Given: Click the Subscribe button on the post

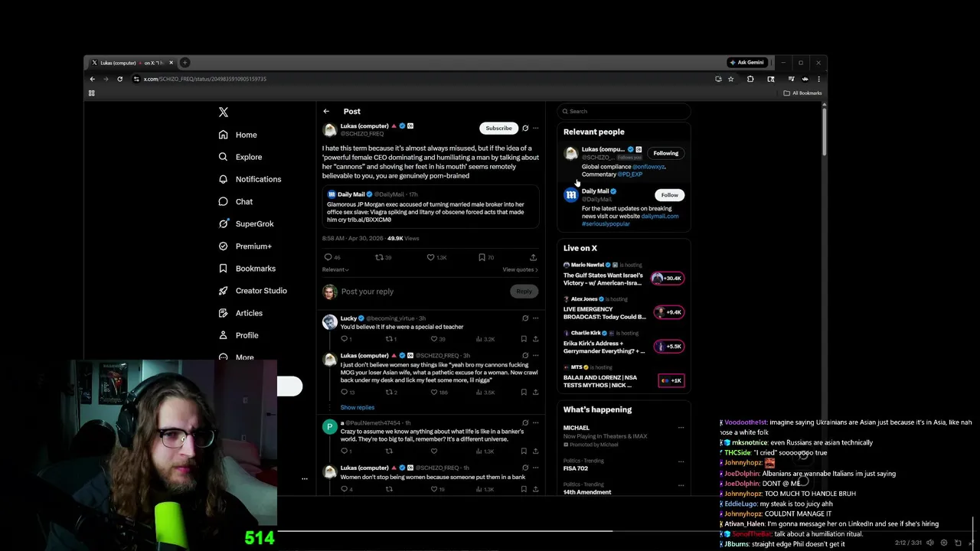Looking at the screenshot, I should 498,129.
